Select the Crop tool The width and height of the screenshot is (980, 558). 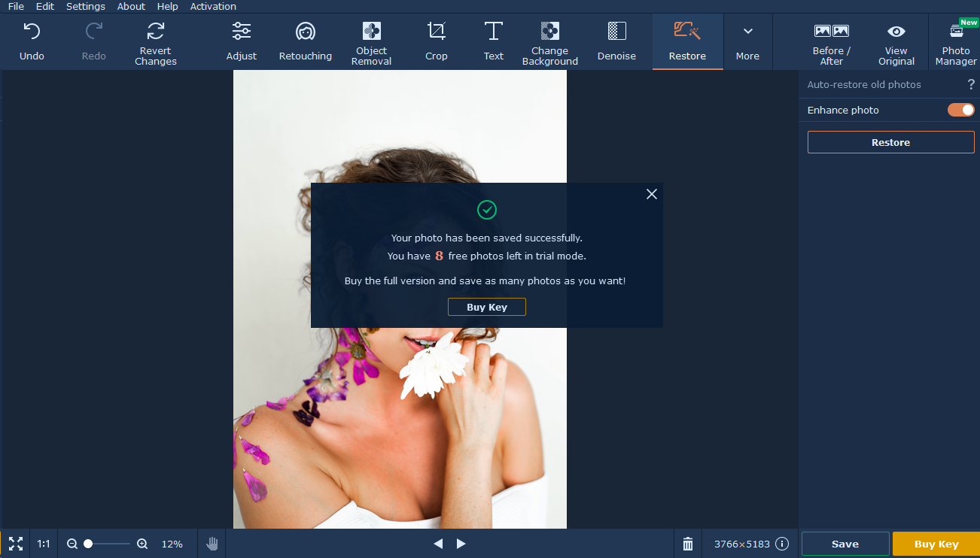[x=437, y=41]
